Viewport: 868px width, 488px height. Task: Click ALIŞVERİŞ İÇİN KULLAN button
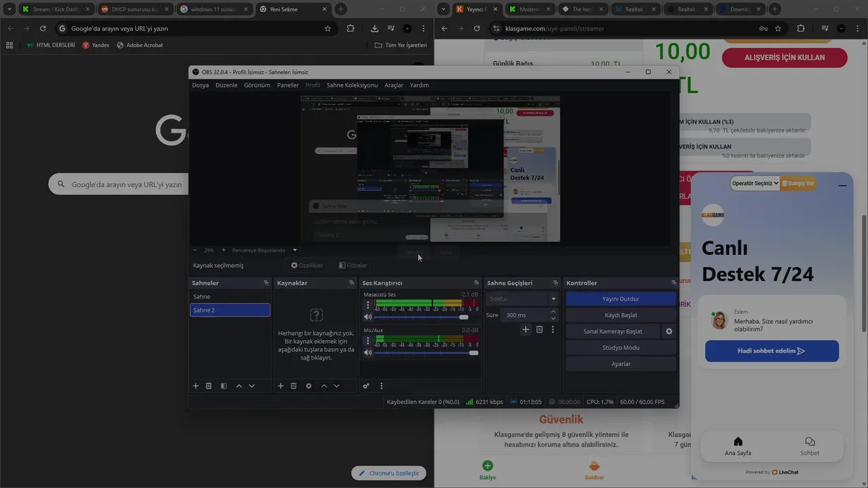coord(785,58)
